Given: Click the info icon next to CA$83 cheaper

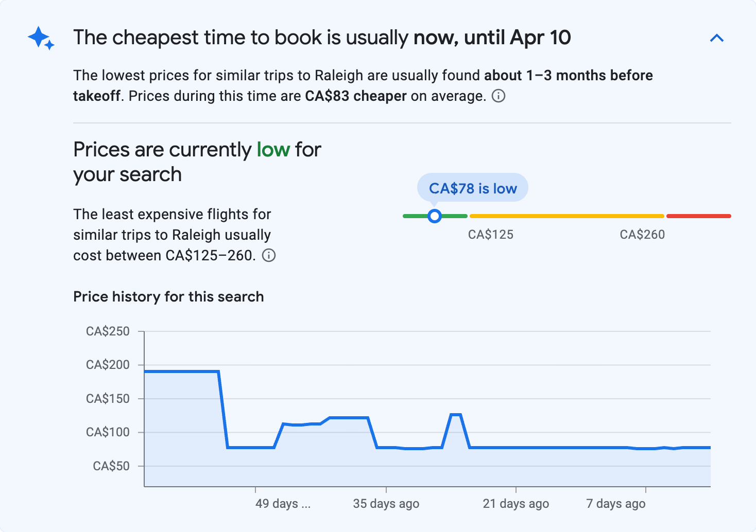Looking at the screenshot, I should [499, 96].
